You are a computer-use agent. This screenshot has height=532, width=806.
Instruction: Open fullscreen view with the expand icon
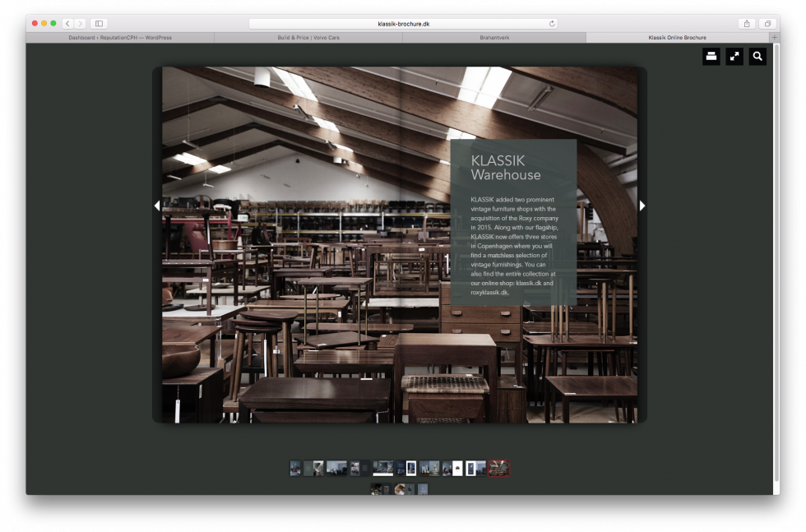[x=734, y=57]
